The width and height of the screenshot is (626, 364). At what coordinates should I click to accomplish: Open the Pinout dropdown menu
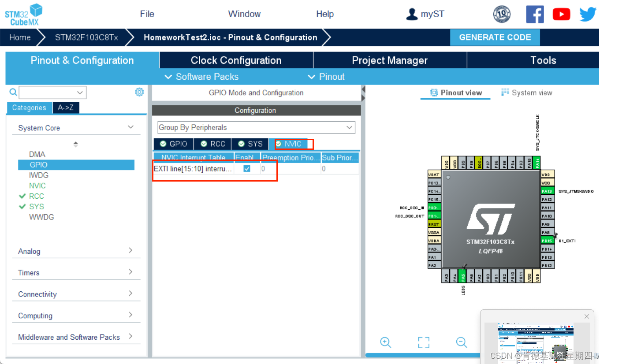[326, 77]
